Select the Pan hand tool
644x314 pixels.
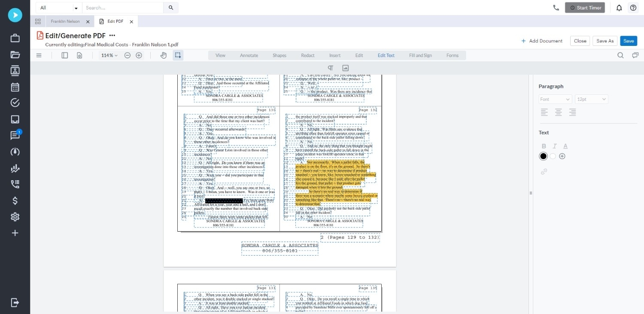164,55
